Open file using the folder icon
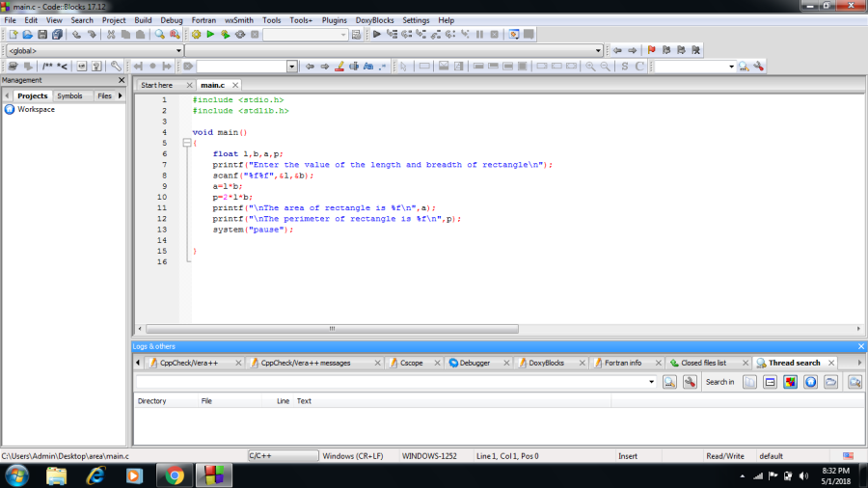The width and height of the screenshot is (868, 488). tap(28, 35)
